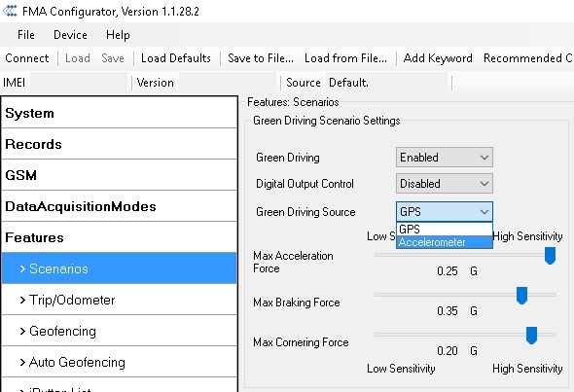Screen dimensions: 574x392
Task: Open the Help menu
Action: pyautogui.click(x=118, y=35)
